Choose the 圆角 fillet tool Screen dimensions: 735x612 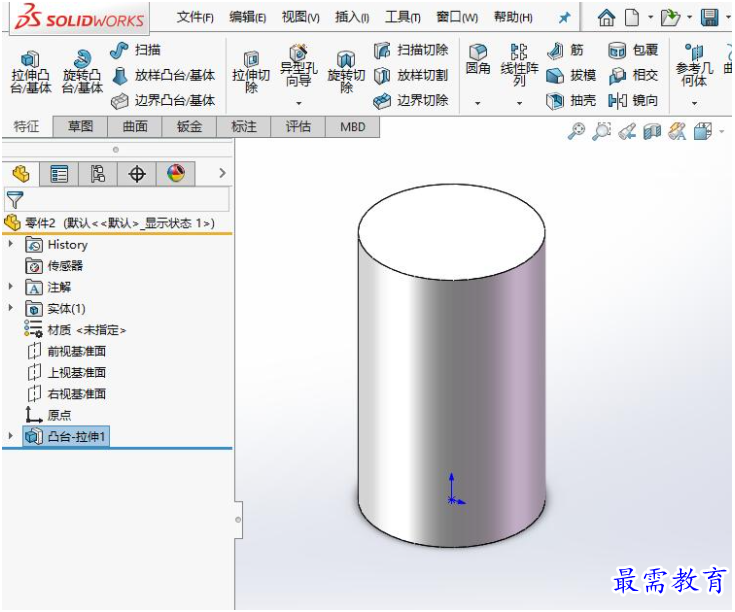coord(478,60)
